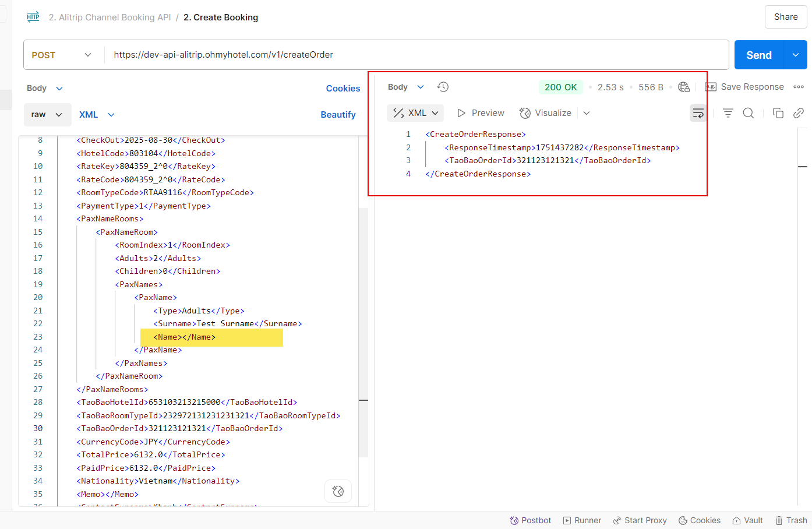Open Runner from the status bar

(582, 520)
